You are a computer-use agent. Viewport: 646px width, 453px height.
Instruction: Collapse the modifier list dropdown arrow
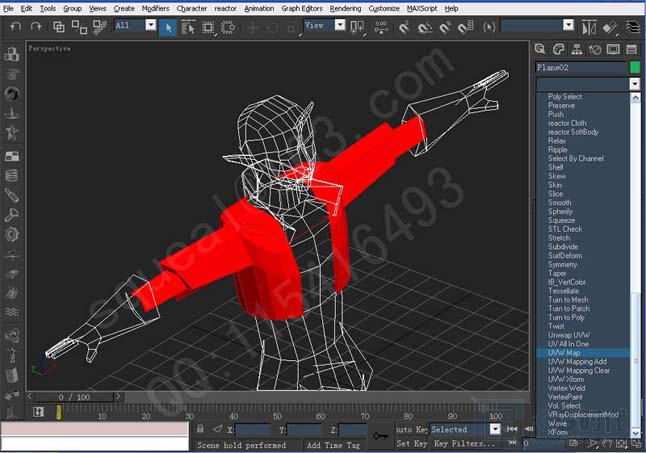coord(634,84)
